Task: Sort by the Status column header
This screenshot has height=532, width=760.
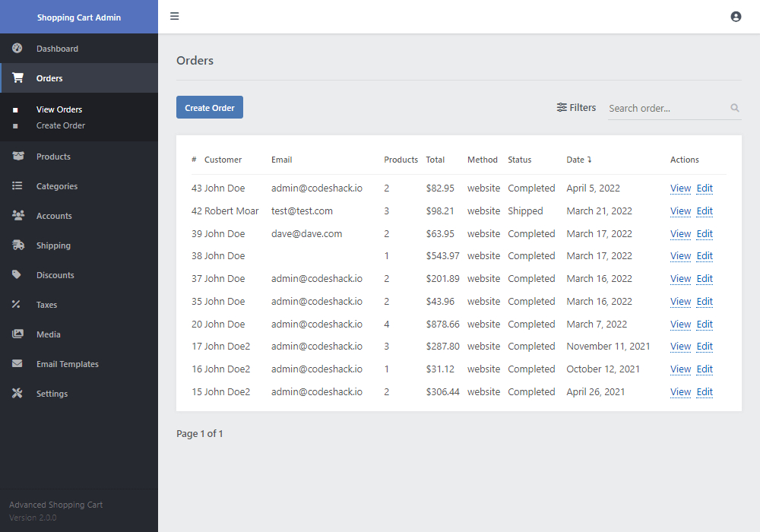Action: pyautogui.click(x=520, y=160)
